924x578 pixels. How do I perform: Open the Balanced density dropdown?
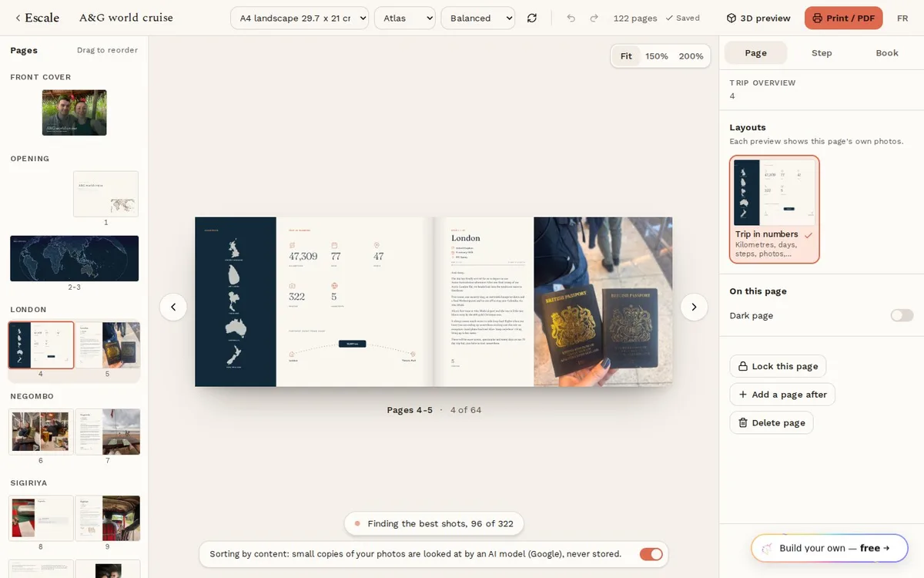477,18
